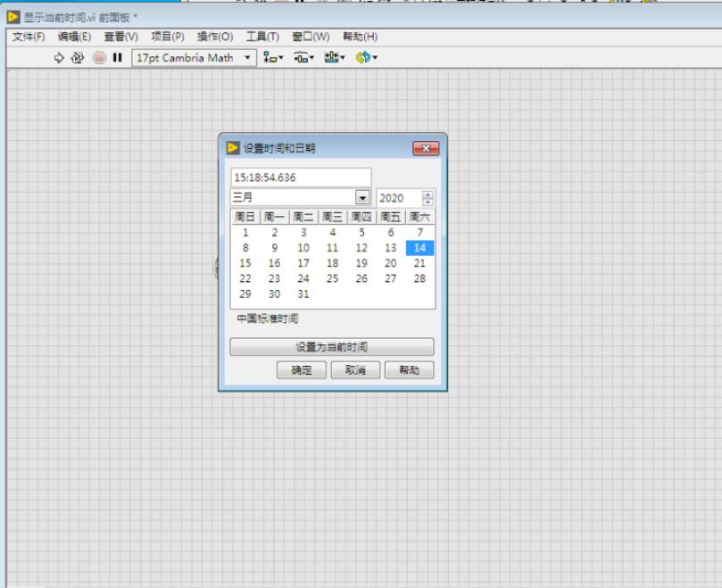722x588 pixels.
Task: Select day 20 in the calendar
Action: [391, 263]
